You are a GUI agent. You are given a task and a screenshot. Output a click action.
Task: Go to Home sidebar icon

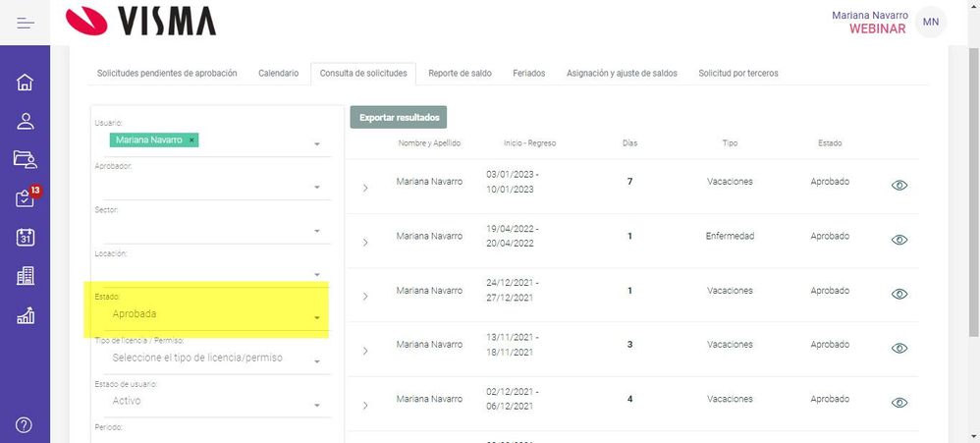coord(25,82)
